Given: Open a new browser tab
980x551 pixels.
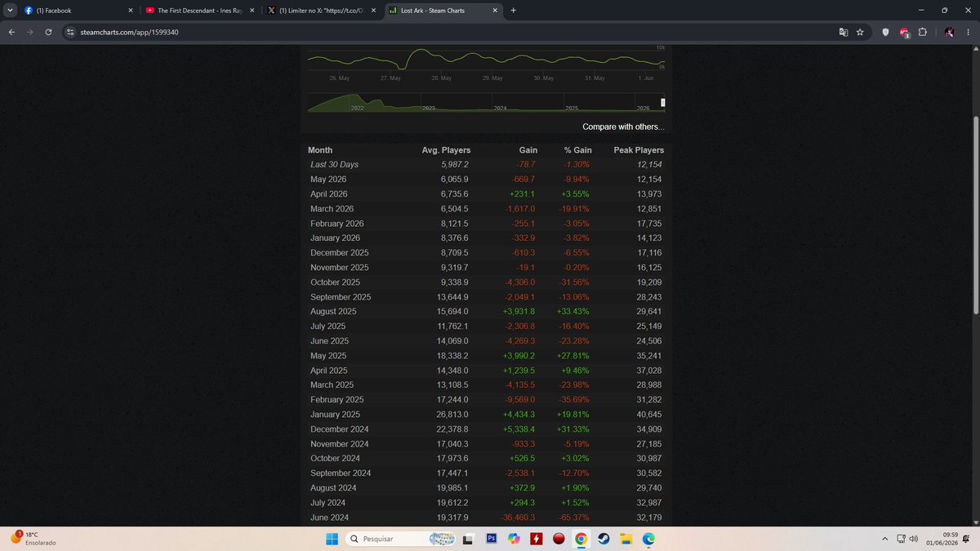Looking at the screenshot, I should coord(513,11).
